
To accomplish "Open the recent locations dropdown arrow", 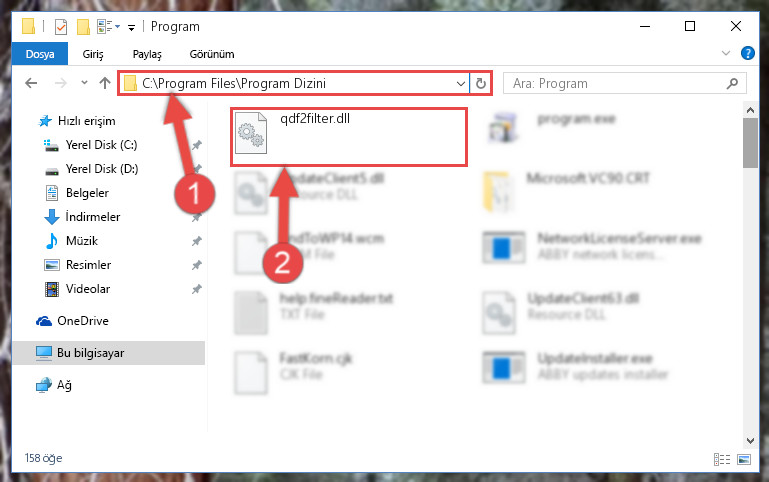I will tap(84, 83).
